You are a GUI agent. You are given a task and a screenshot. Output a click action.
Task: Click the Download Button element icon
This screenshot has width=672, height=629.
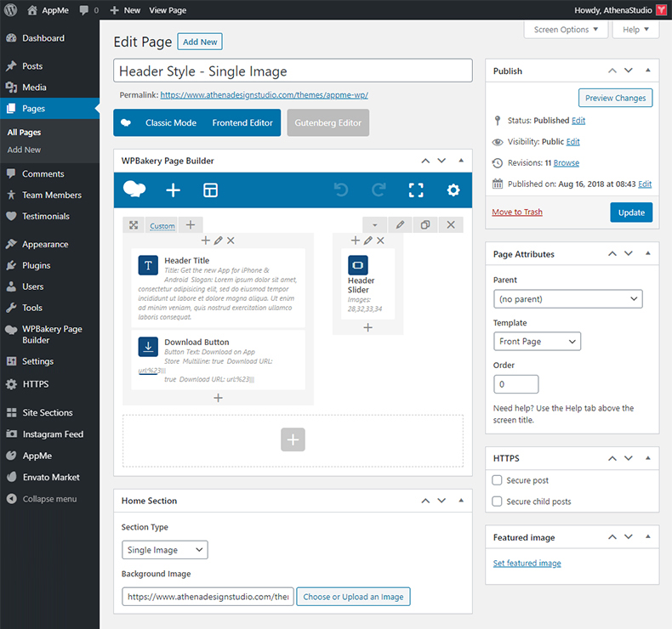(148, 347)
